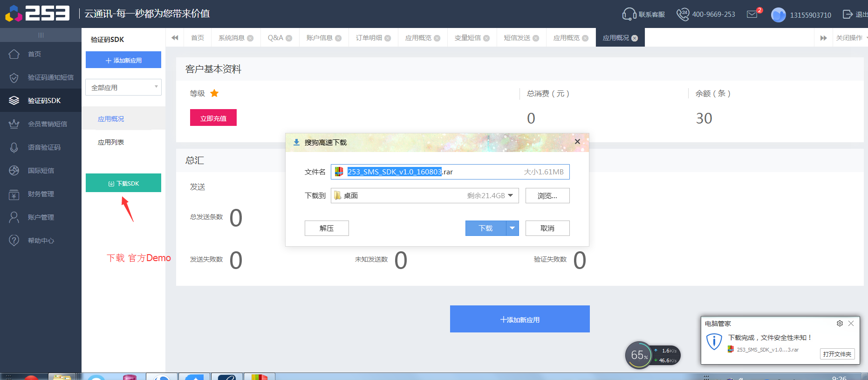Click 打开文件夹 in 电脑管家 popup
The height and width of the screenshot is (380, 868).
(x=837, y=354)
